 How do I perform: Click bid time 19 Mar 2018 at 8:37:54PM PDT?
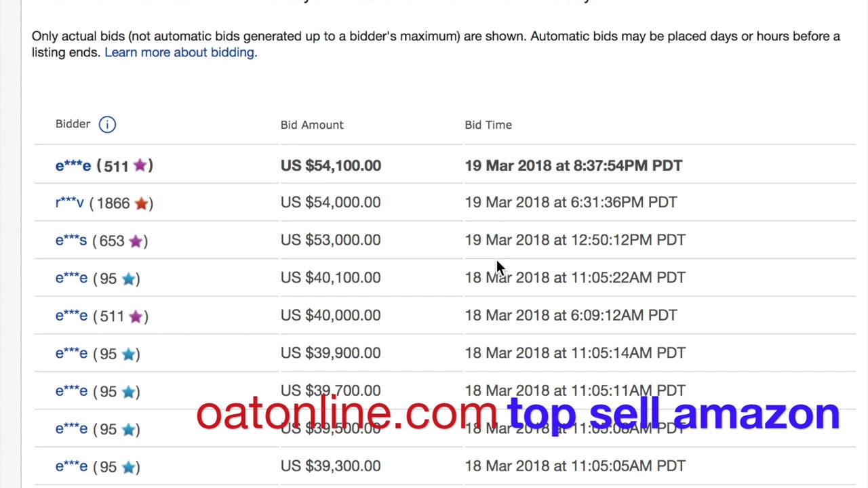point(574,165)
